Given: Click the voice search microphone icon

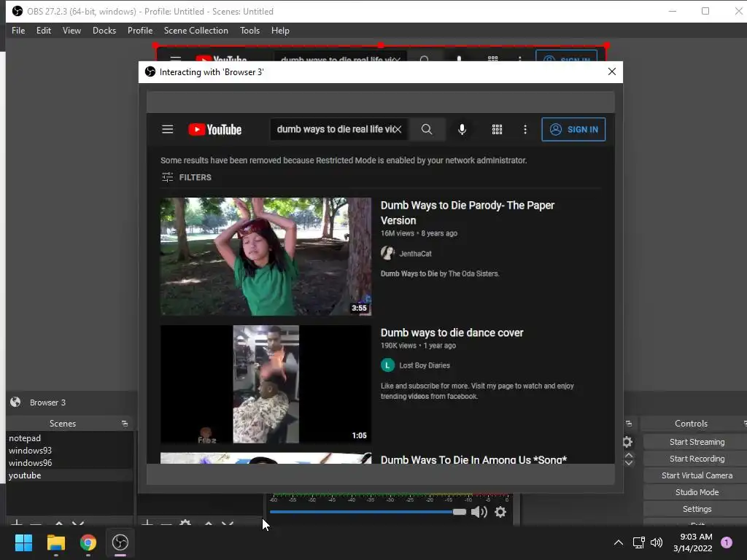Looking at the screenshot, I should 462,130.
